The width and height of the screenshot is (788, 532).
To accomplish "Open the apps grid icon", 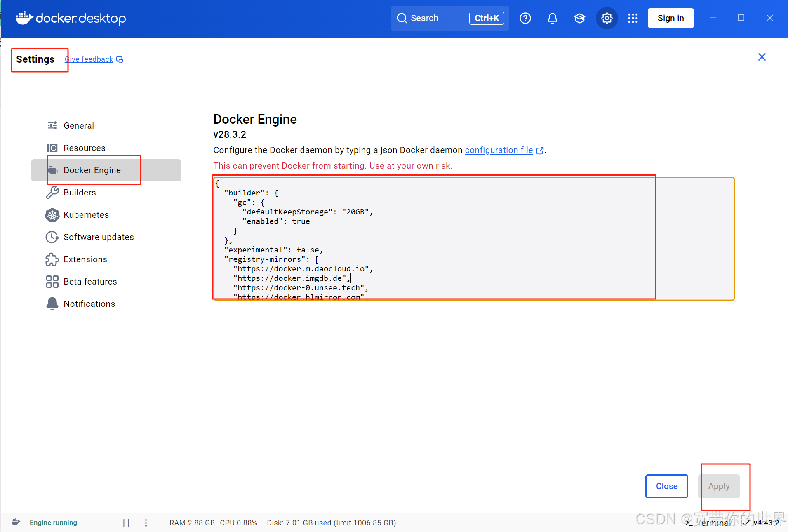I will tap(633, 18).
